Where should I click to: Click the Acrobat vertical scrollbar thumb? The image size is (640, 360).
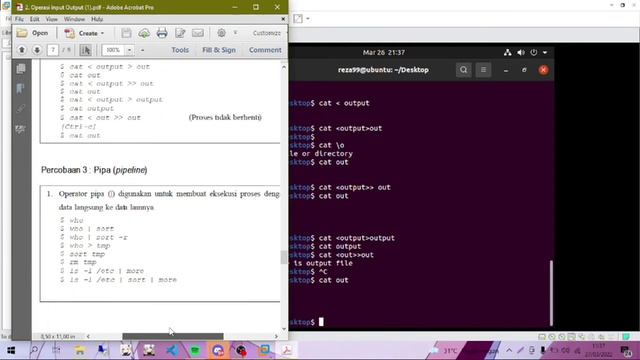tap(283, 257)
